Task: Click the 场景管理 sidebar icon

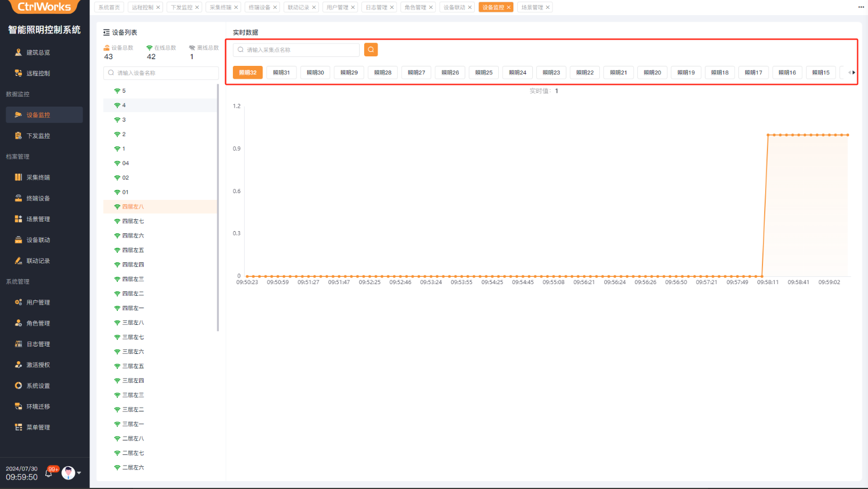Action: click(x=18, y=219)
